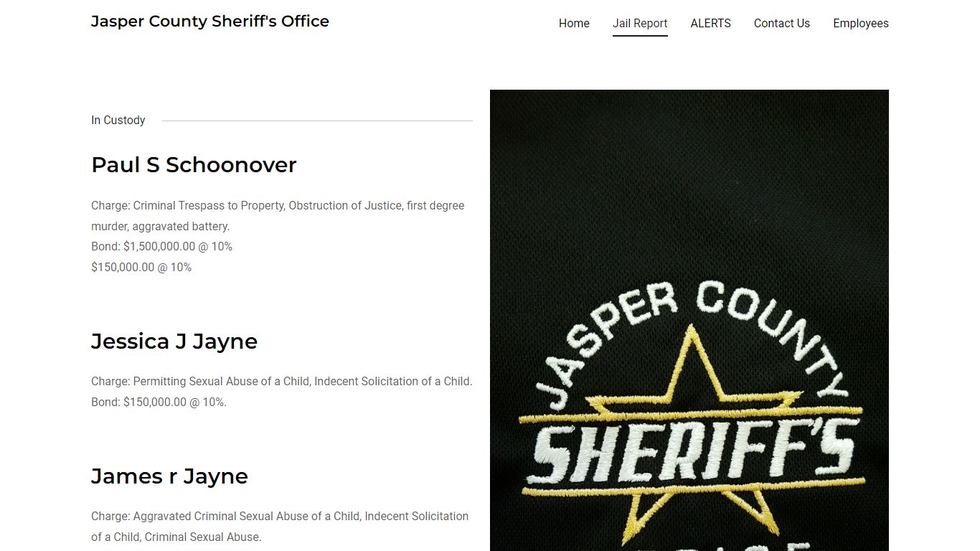Select the heading 'Paul S Schoonover'
This screenshot has width=980, height=551.
click(x=194, y=165)
